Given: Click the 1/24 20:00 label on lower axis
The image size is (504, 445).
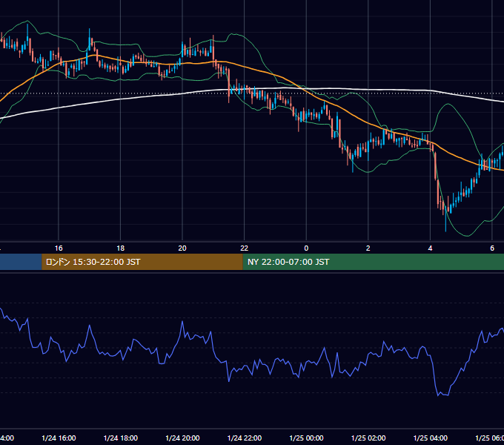Looking at the screenshot, I should coord(182,438).
